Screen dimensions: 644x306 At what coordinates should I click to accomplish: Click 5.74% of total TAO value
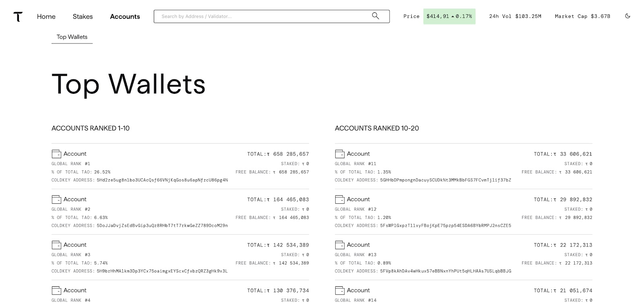[x=101, y=263]
